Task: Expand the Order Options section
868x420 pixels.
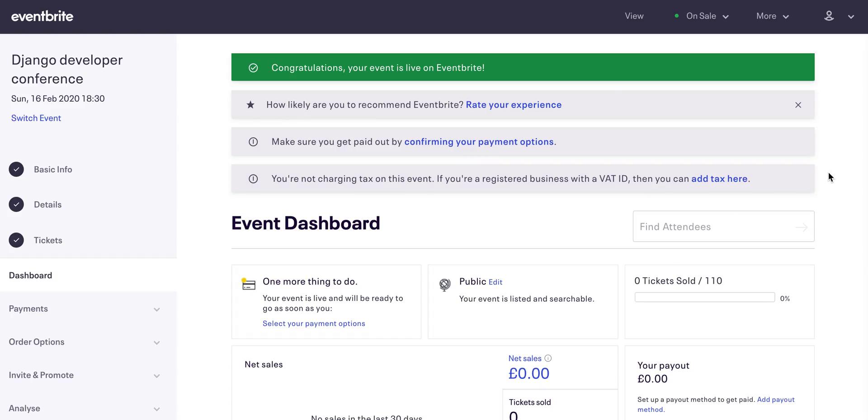Action: 88,342
